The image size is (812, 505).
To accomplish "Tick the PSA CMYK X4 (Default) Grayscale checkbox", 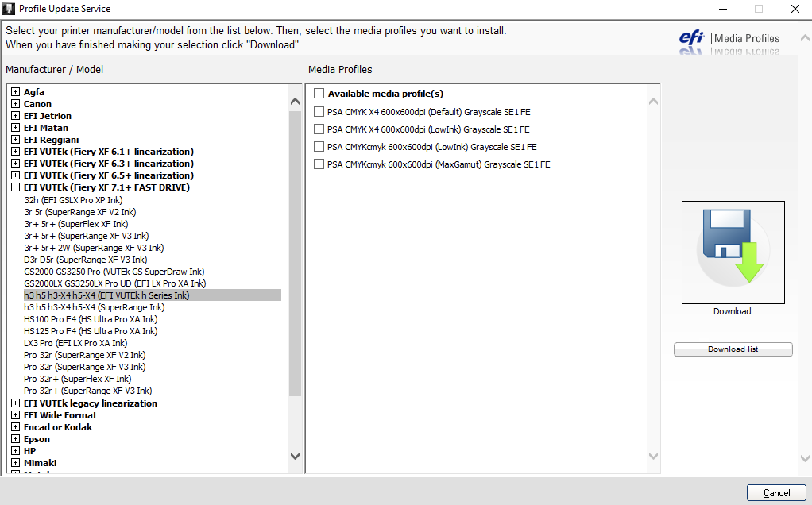I will click(319, 112).
